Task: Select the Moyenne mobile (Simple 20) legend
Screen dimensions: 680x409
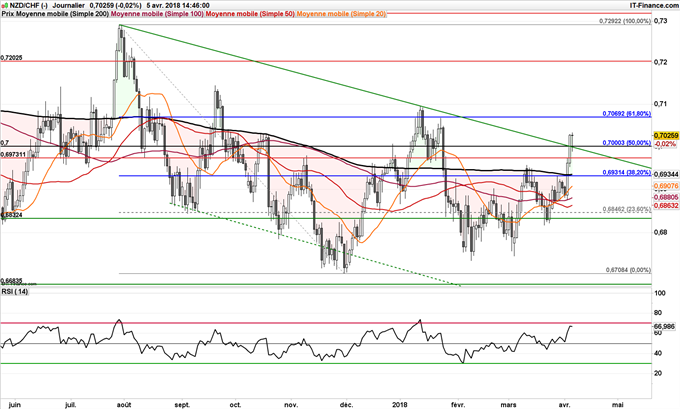Action: [341, 14]
